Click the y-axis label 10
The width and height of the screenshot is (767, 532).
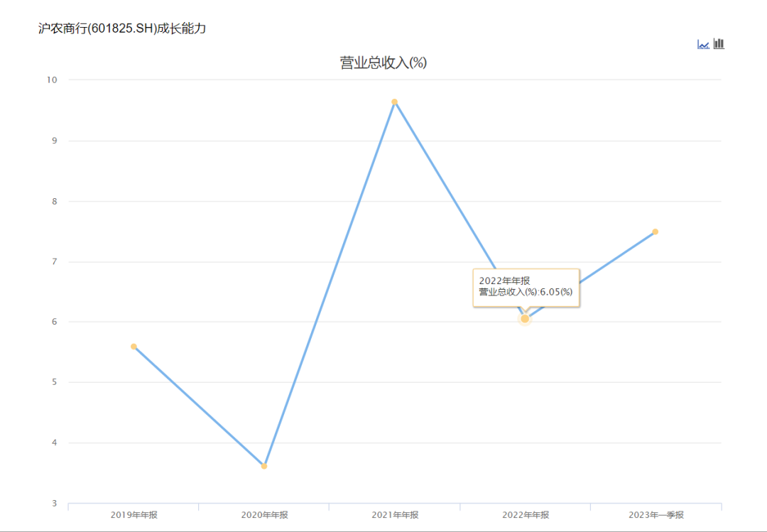(x=52, y=80)
